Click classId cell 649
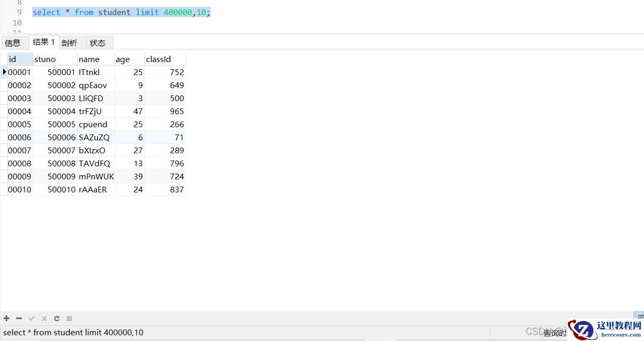This screenshot has height=341, width=644. click(x=165, y=85)
